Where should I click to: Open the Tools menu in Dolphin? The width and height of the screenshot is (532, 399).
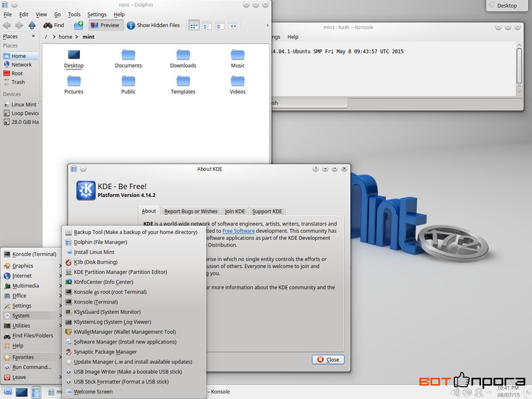point(74,14)
